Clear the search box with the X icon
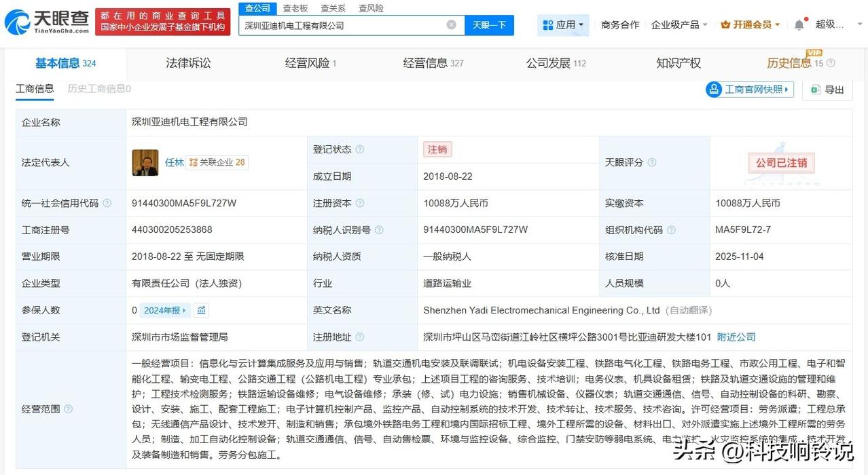The image size is (868, 475). [x=452, y=25]
